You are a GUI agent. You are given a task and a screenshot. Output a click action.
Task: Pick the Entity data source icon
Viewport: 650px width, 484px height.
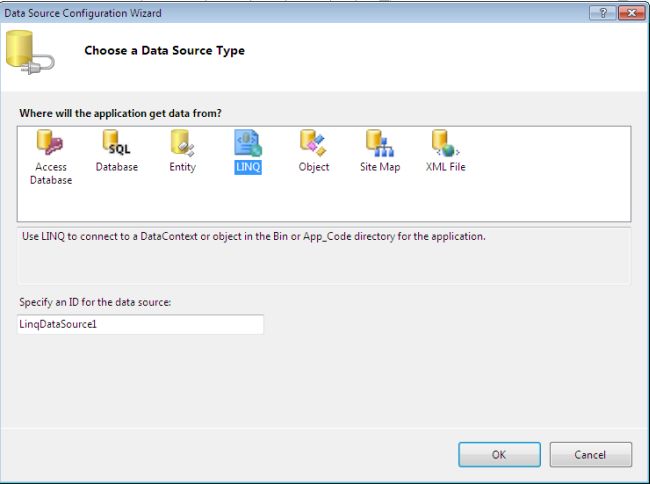point(182,144)
